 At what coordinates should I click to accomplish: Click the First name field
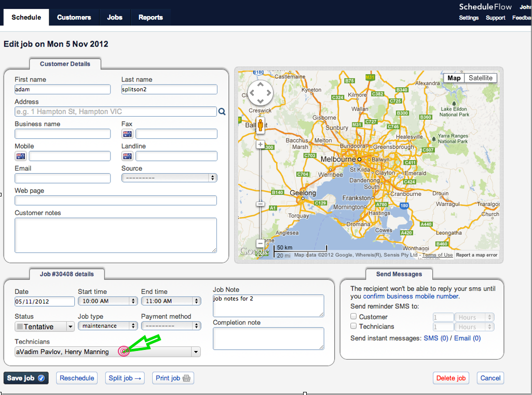click(62, 90)
